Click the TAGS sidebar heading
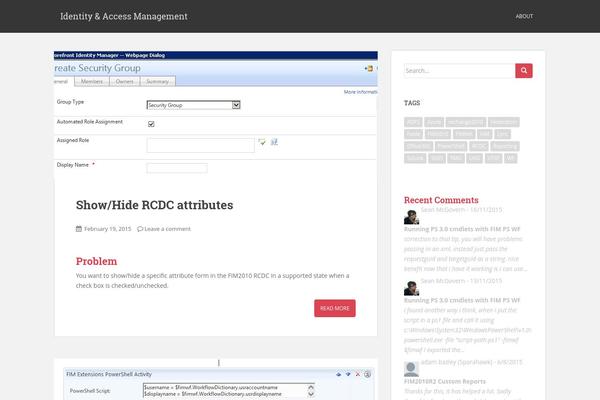The width and height of the screenshot is (600, 400). [412, 103]
